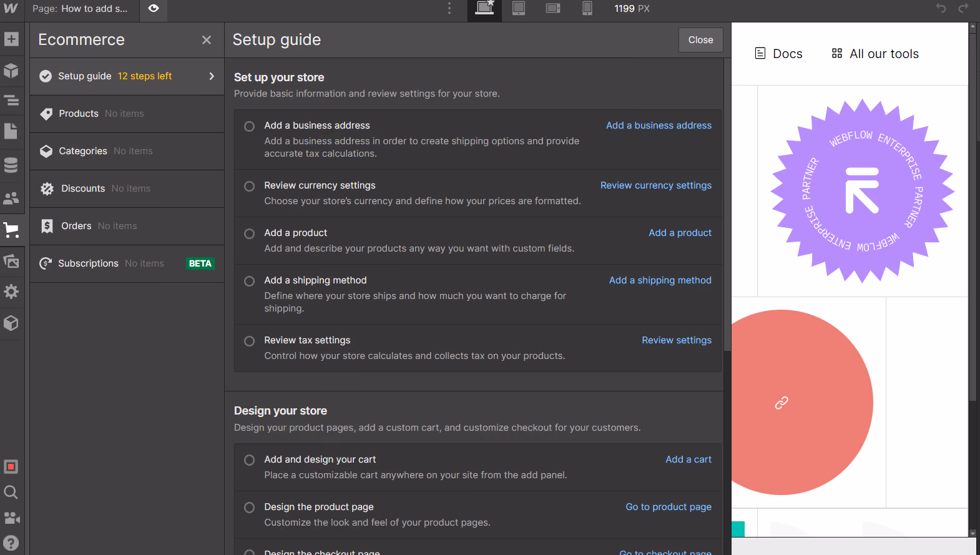Close the Ecommerce panel with X

point(207,40)
